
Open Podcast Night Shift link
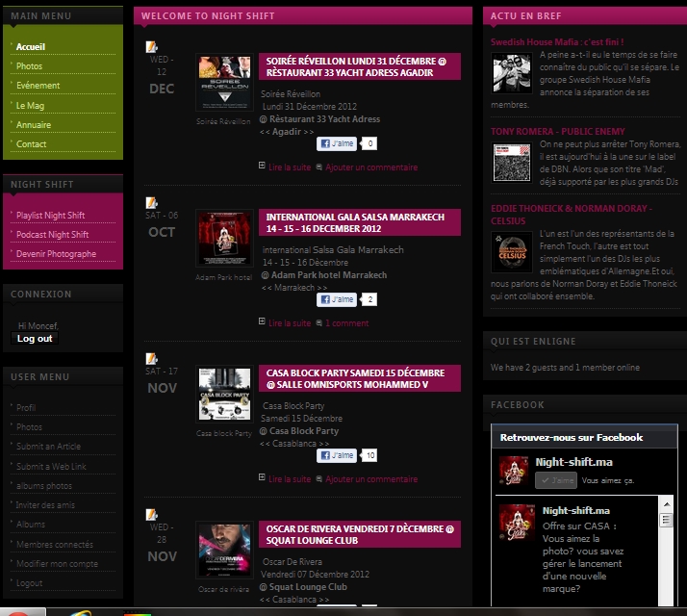point(53,235)
